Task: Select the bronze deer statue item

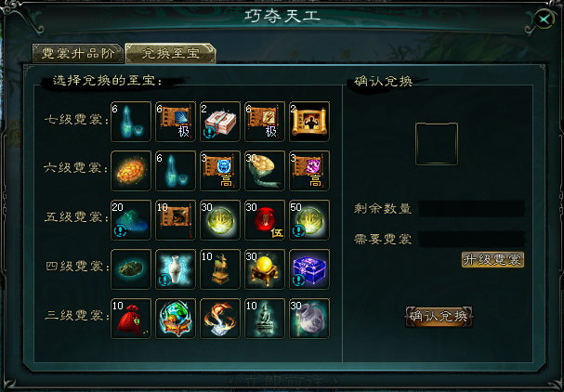Action: pyautogui.click(x=220, y=269)
